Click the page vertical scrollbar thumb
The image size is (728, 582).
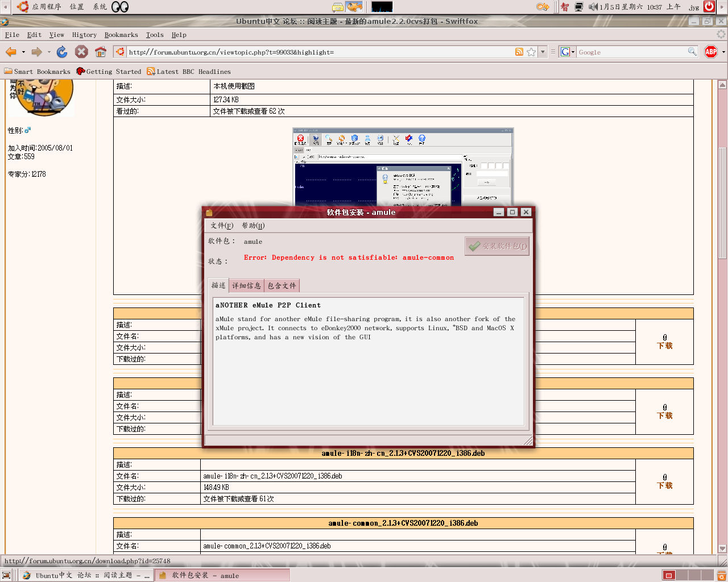click(722, 202)
